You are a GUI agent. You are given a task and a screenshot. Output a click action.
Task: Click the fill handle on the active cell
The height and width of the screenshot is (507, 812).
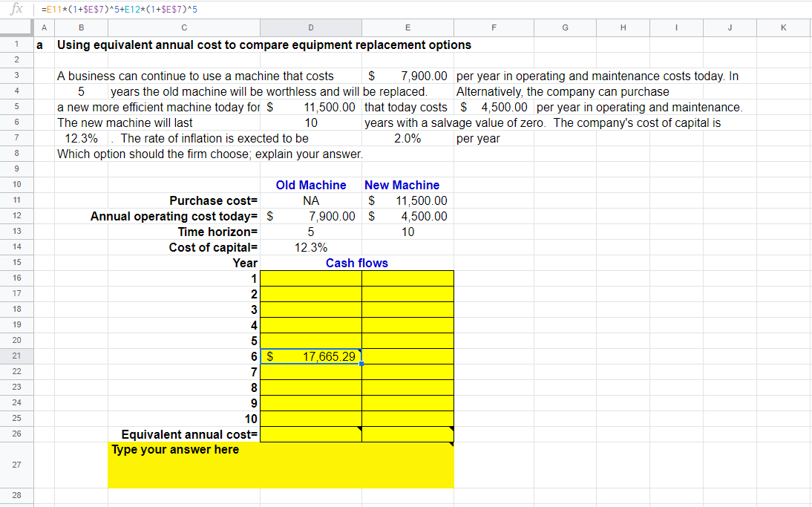click(360, 363)
